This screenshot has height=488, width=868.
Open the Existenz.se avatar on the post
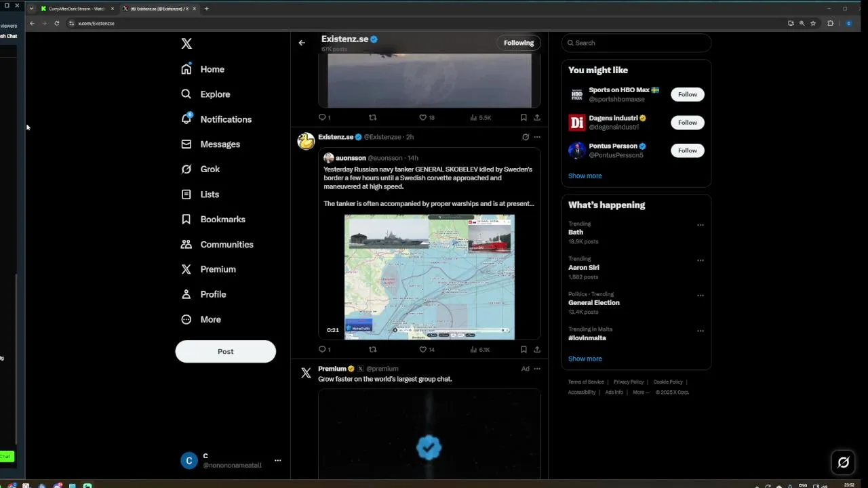point(306,141)
